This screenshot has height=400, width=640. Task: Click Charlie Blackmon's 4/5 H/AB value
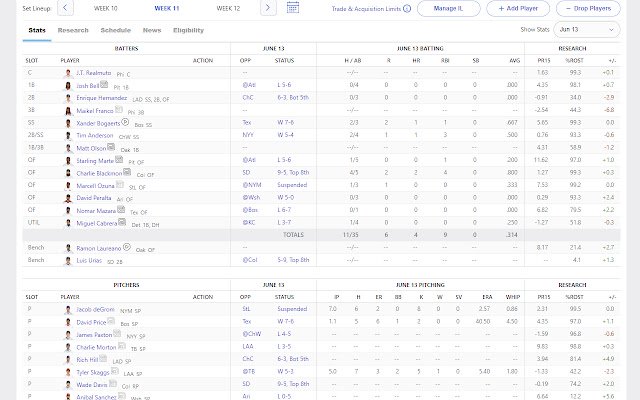[x=354, y=172]
